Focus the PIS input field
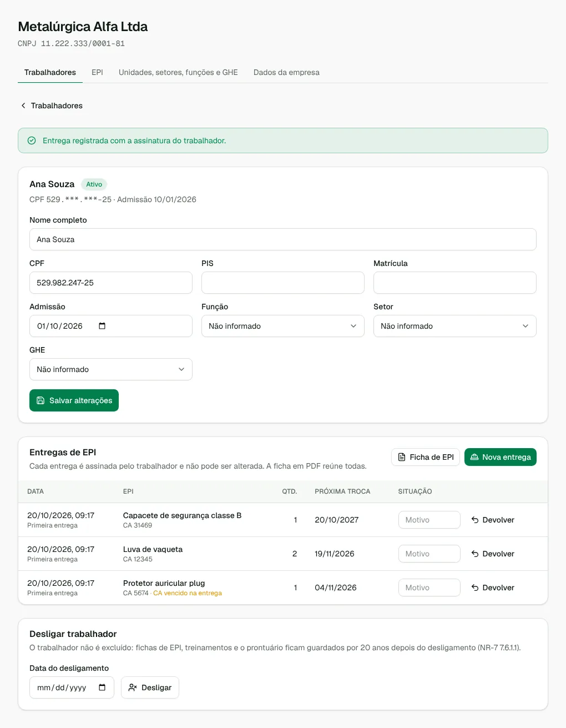The image size is (566, 728). tap(283, 283)
